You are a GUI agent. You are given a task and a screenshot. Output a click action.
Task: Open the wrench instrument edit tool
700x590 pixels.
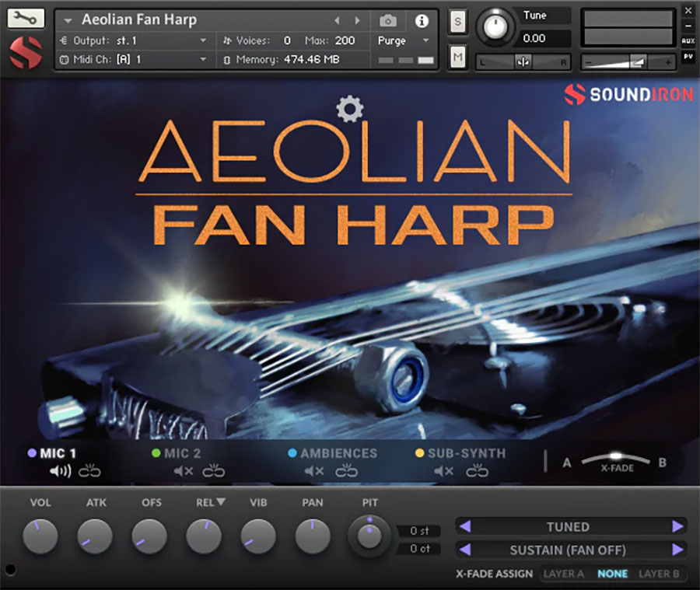(x=25, y=17)
